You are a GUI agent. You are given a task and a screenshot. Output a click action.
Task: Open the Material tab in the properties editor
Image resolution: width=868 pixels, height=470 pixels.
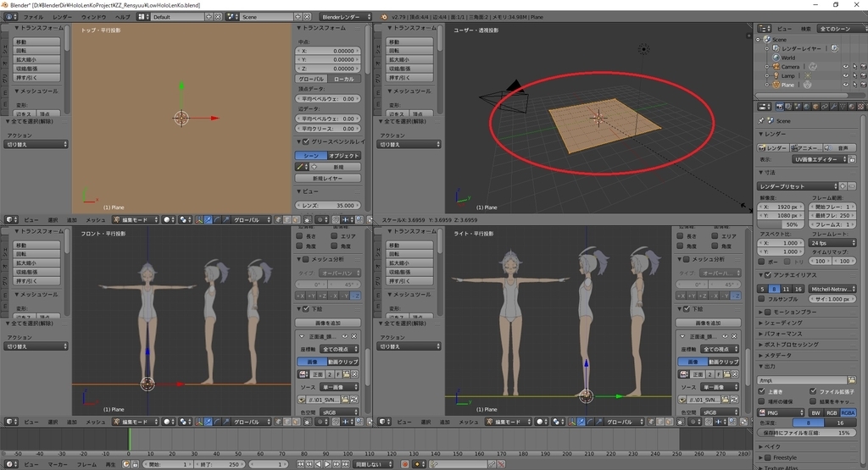(851, 107)
